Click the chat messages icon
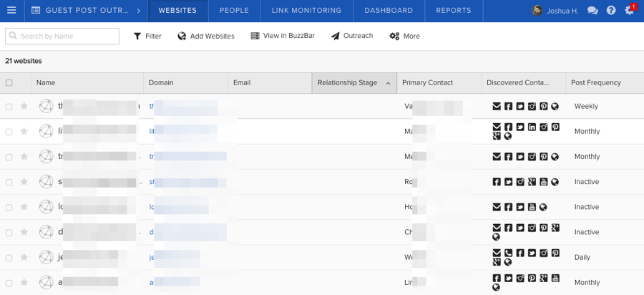 click(x=592, y=11)
